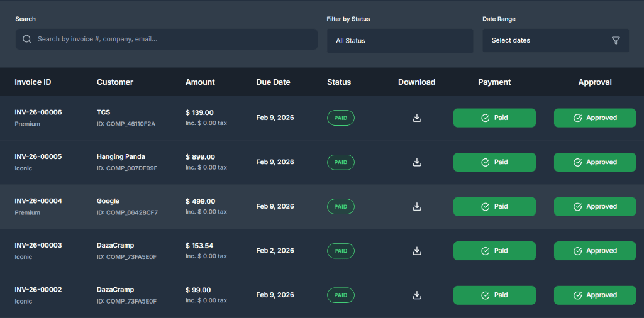Viewport: 644px width, 318px height.
Task: Click the Approval column header
Action: click(x=595, y=82)
